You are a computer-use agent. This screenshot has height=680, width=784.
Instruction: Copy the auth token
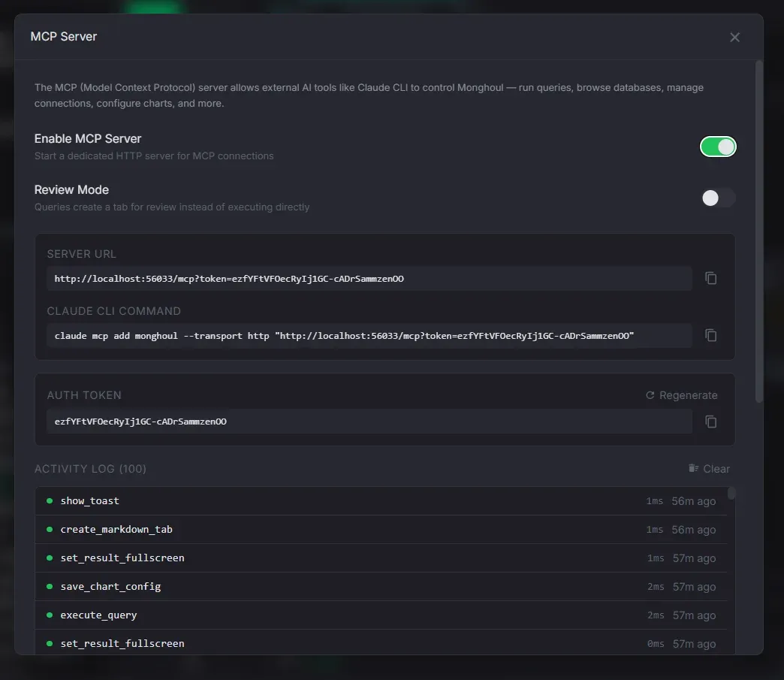coord(710,422)
